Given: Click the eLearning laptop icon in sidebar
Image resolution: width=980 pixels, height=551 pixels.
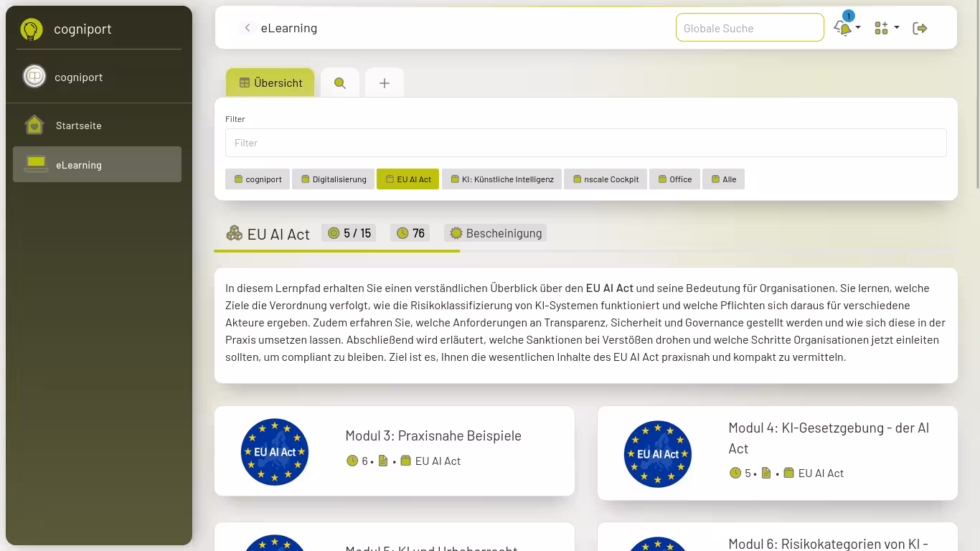Looking at the screenshot, I should 36,164.
